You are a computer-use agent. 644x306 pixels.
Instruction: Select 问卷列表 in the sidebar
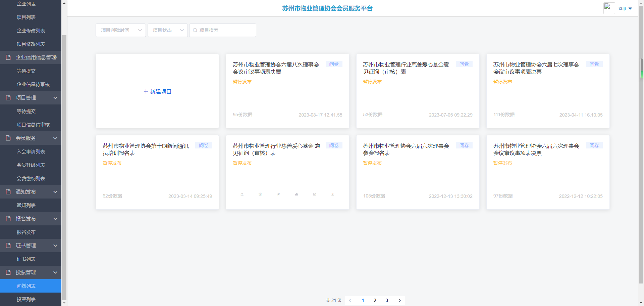click(31, 286)
